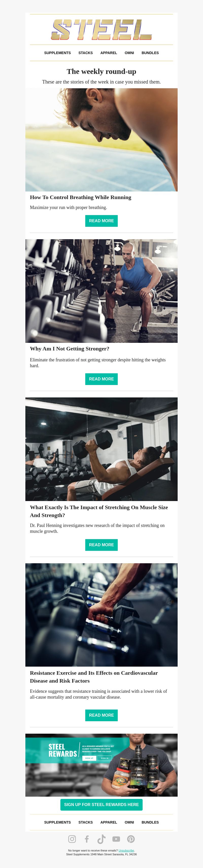Click READ MORE under stretching impact article
Image resolution: width=203 pixels, height=868 pixels.
click(101, 544)
